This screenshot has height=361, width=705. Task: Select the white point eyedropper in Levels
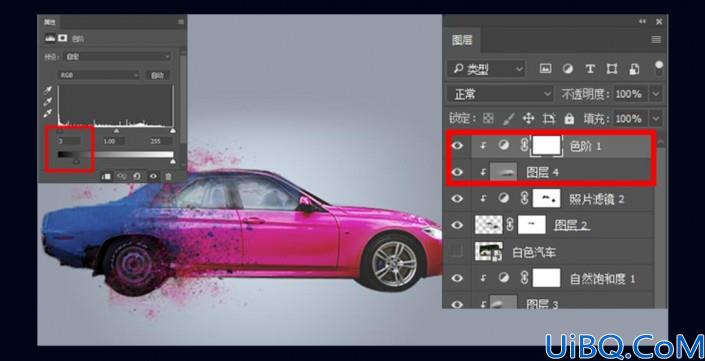48,112
